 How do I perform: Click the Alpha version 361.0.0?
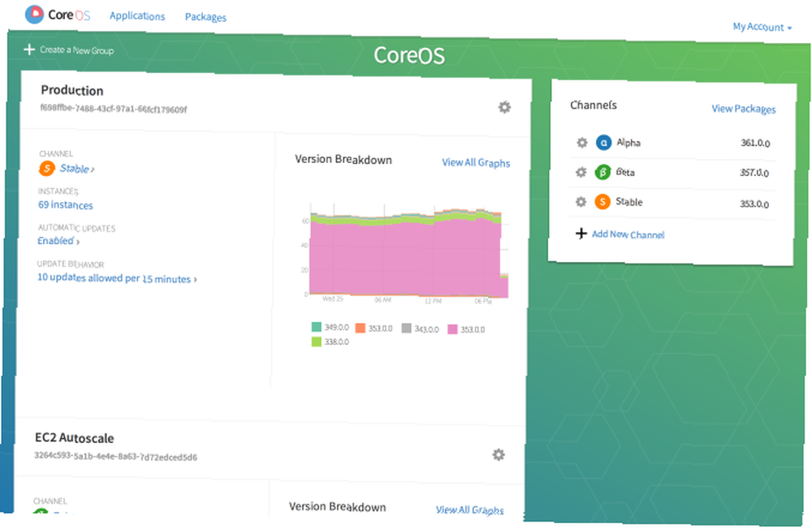click(x=755, y=143)
